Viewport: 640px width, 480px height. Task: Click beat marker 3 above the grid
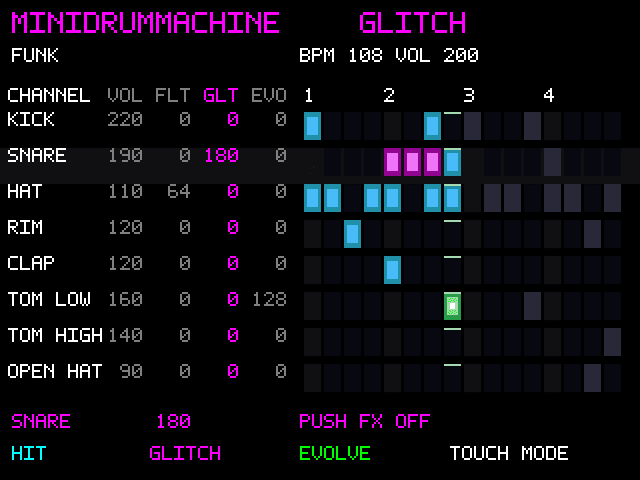pos(469,96)
